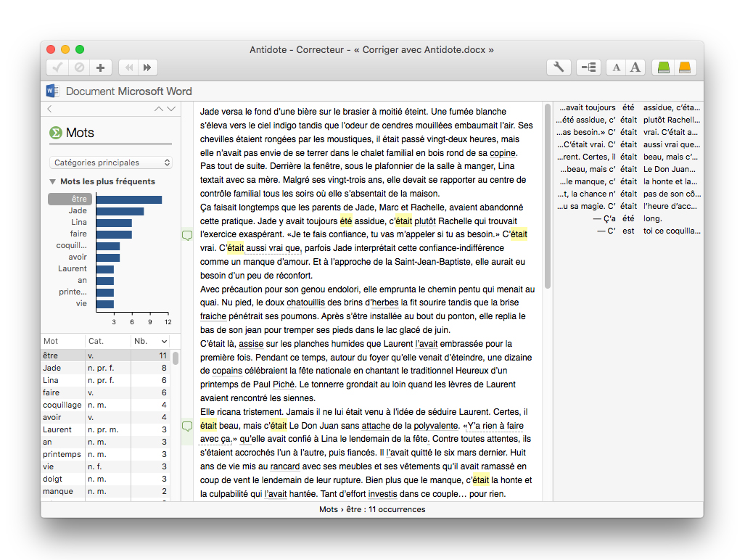This screenshot has width=745, height=560.
Task: Click the approve checkmark toolbar button
Action: (59, 67)
